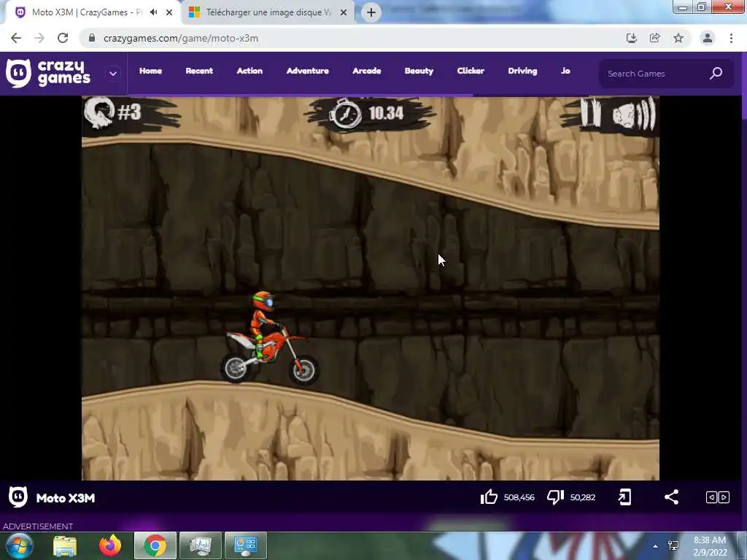The width and height of the screenshot is (747, 560).
Task: Open the taskbar clock showing 8:38 AM
Action: pyautogui.click(x=710, y=546)
